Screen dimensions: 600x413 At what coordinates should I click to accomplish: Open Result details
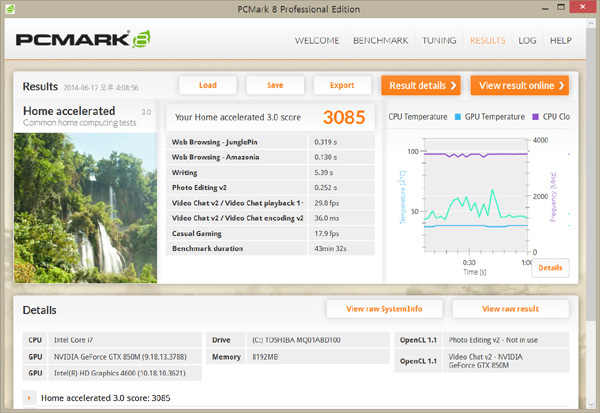click(x=421, y=85)
